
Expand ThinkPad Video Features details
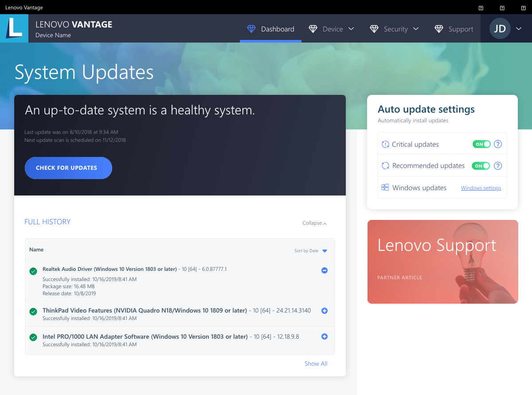325,311
